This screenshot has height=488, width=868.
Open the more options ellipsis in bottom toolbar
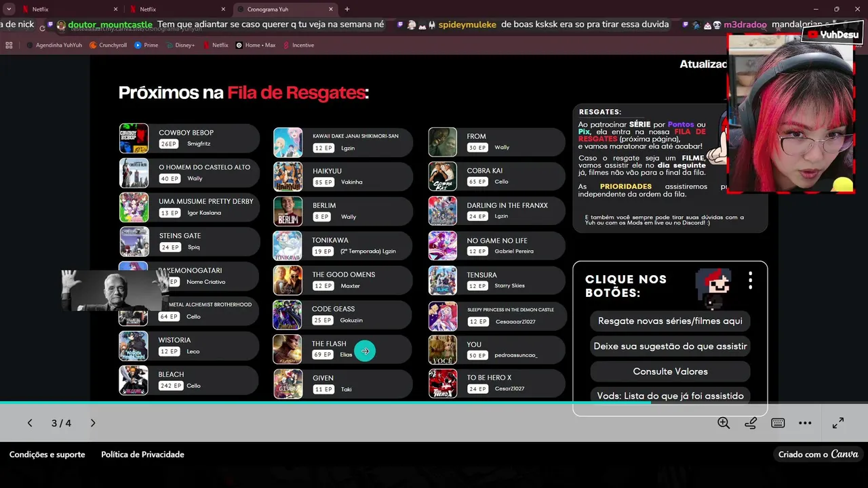point(805,423)
